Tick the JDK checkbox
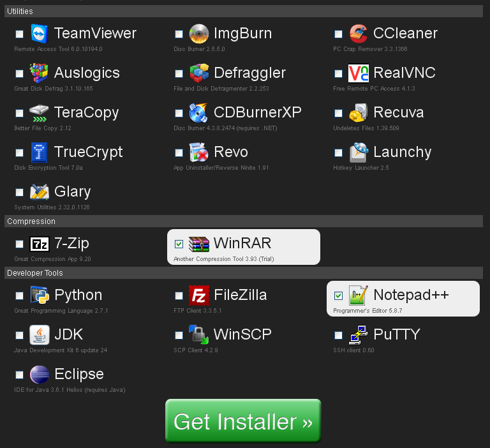Screen dimensions: 490x448 pyautogui.click(x=19, y=335)
